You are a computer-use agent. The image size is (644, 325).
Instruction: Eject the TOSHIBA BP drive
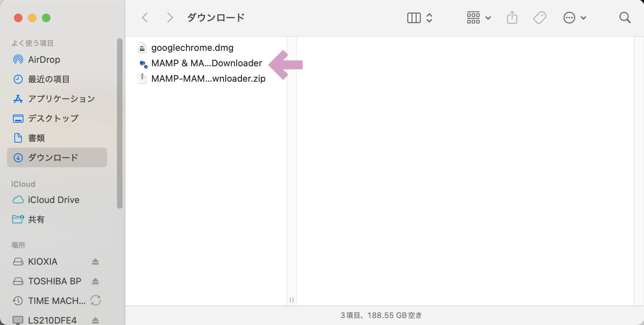[95, 281]
